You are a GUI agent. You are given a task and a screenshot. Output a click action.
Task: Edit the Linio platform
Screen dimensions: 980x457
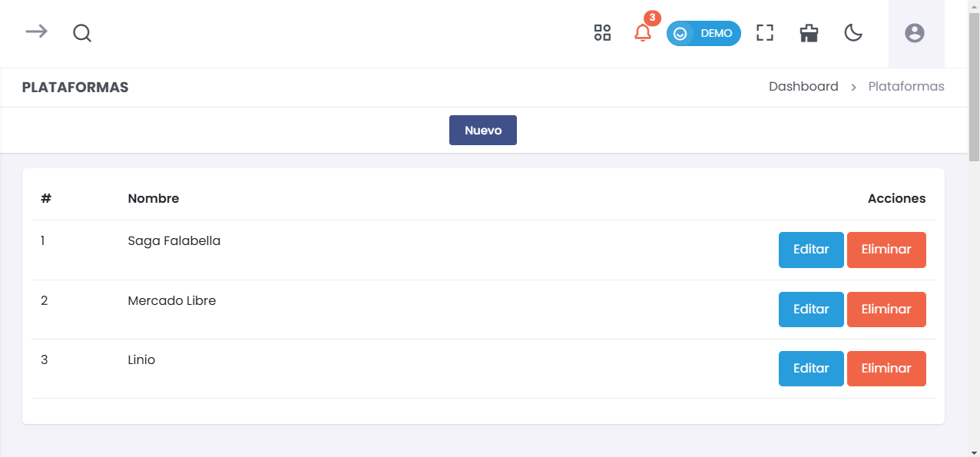[x=811, y=369]
